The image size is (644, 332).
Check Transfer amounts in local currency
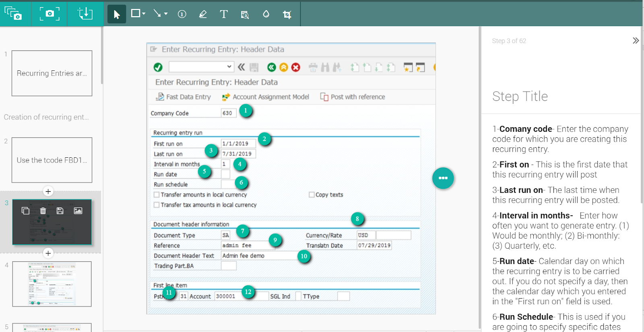(x=157, y=195)
